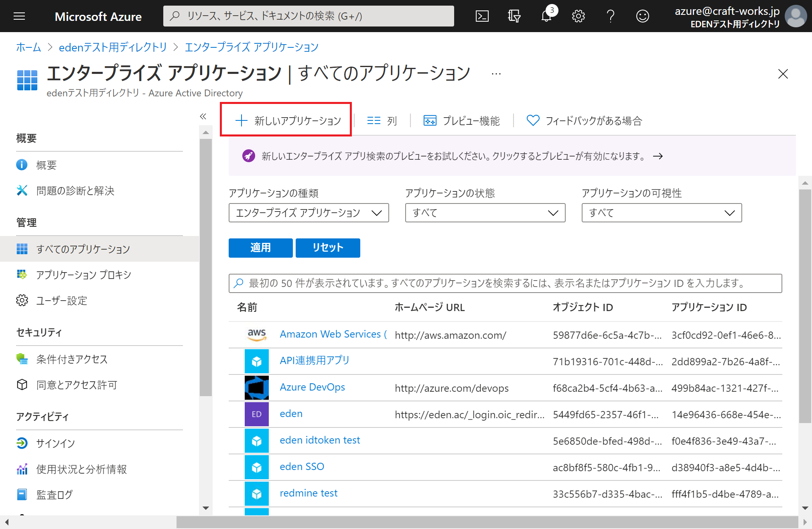
Task: Select 概要 in the left menu
Action: [x=99, y=165]
